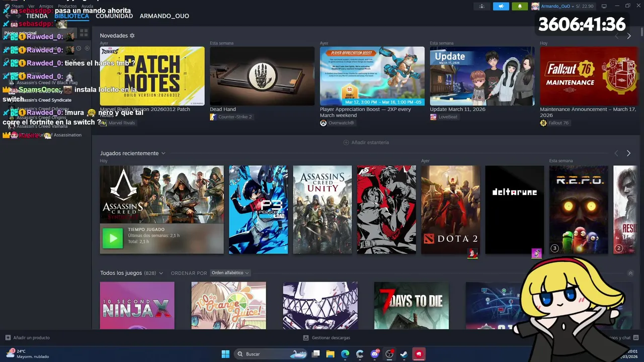Open LoveBeat Update March 11 news card
This screenshot has height=362, width=644.
click(x=482, y=76)
